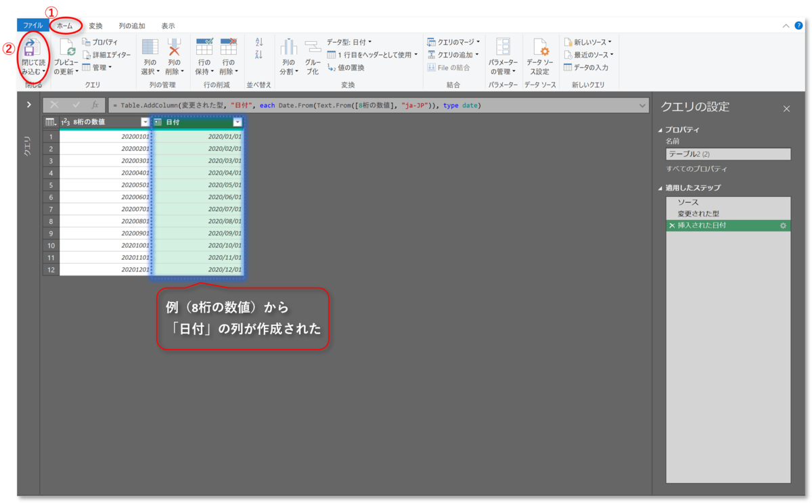The width and height of the screenshot is (812, 504).
Task: Open the データ型: 日付 dropdown
Action: click(x=349, y=42)
